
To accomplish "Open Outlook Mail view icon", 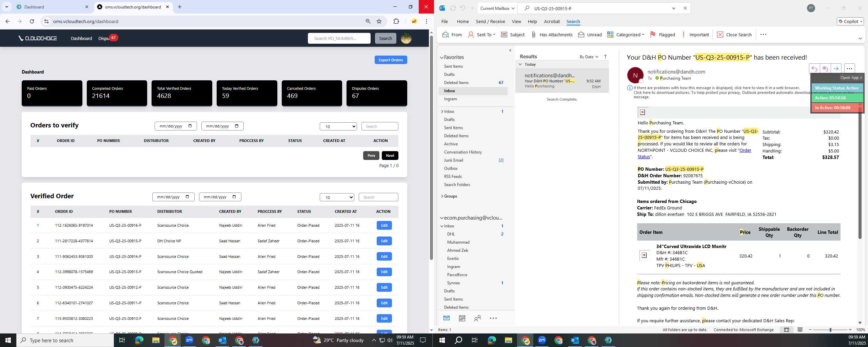I will 447,318.
